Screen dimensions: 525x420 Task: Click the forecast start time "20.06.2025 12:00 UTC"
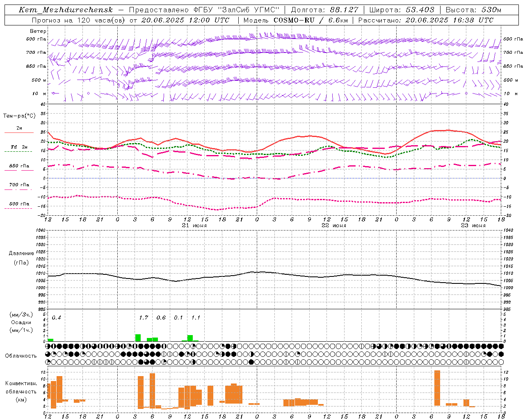coord(185,20)
